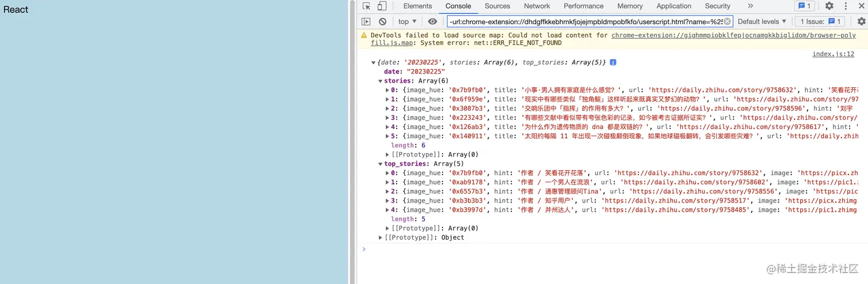Click the React text on the page
The image size is (868, 284).
[15, 10]
